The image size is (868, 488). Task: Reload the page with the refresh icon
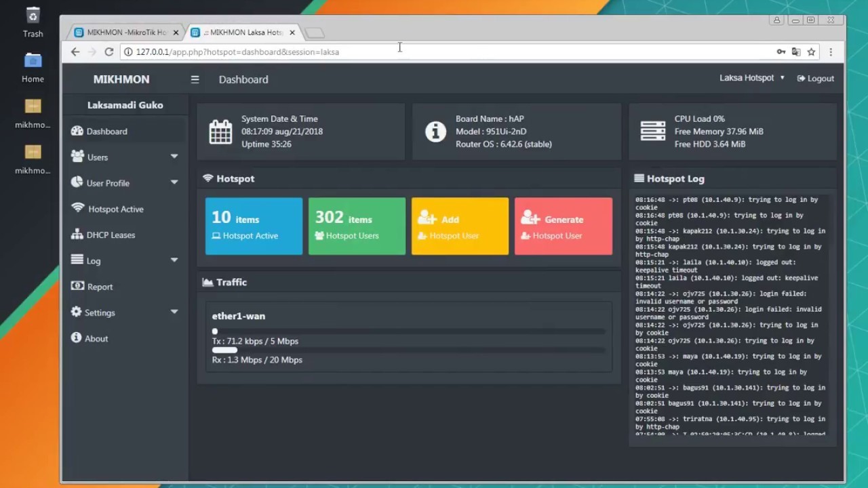(x=108, y=52)
